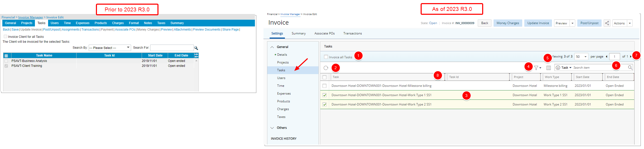The image size is (644, 149).
Task: Open the 50 per page dropdown
Action: point(581,56)
